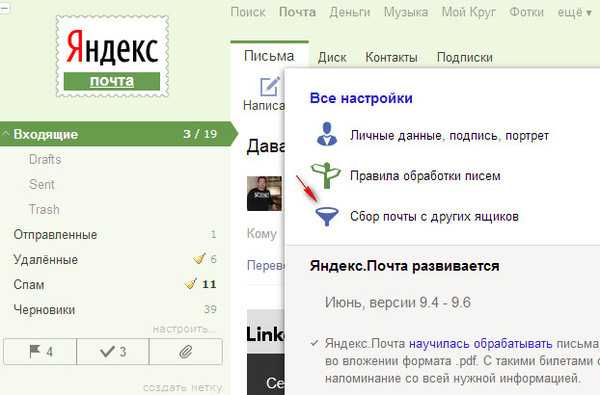Expand the ещё dropdown in top bar
Screen dimensions: 600x395
pos(575,12)
